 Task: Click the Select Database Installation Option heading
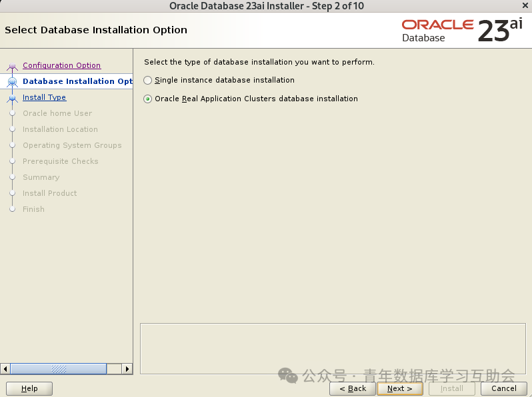96,30
